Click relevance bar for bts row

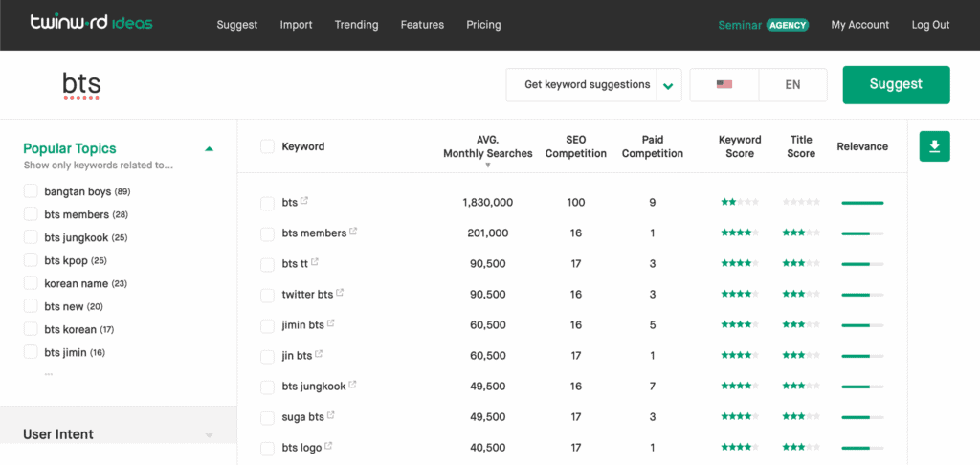pos(862,203)
